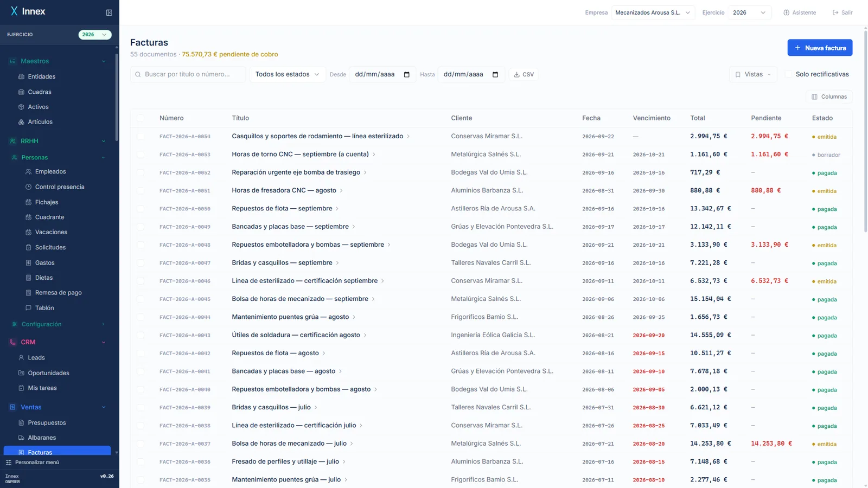Open Oportunidades under CRM

tap(48, 373)
